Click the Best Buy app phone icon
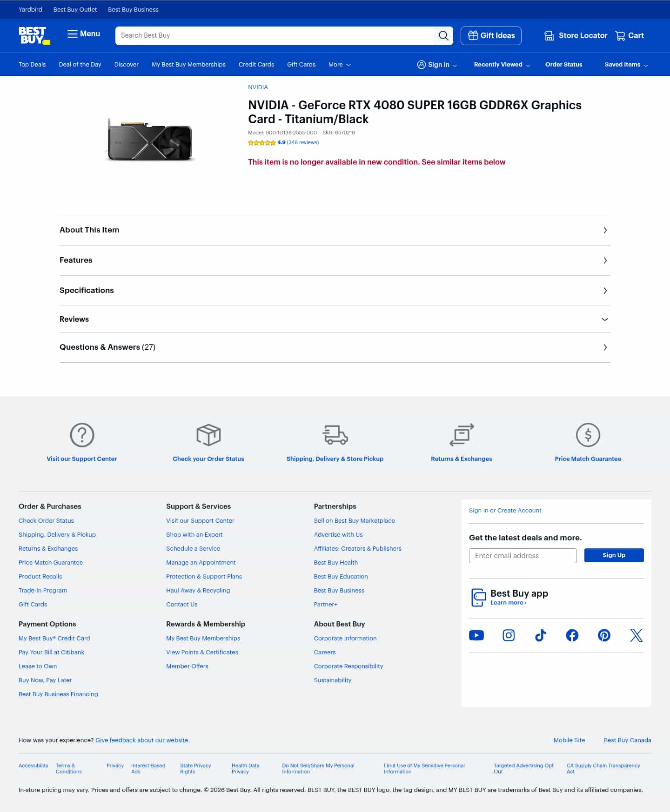The height and width of the screenshot is (812, 670). click(x=478, y=597)
